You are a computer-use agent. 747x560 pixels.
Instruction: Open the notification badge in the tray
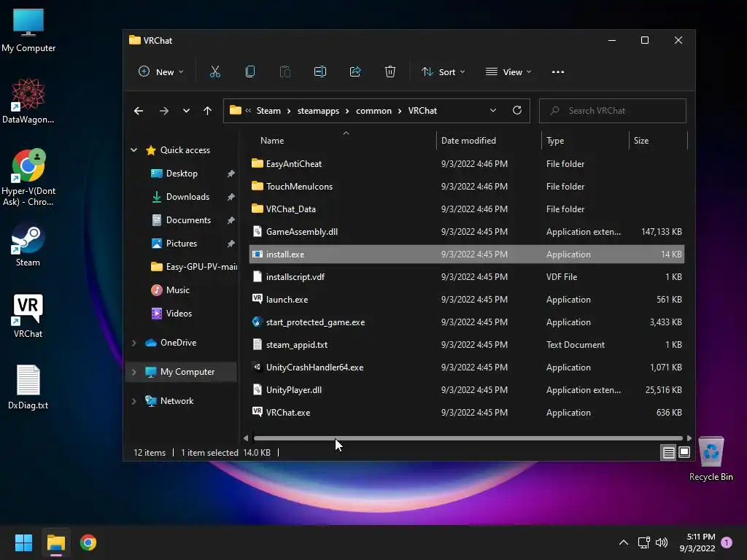point(727,542)
